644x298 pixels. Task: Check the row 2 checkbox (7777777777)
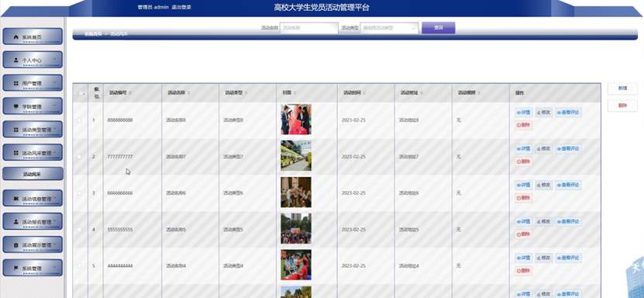pyautogui.click(x=80, y=157)
